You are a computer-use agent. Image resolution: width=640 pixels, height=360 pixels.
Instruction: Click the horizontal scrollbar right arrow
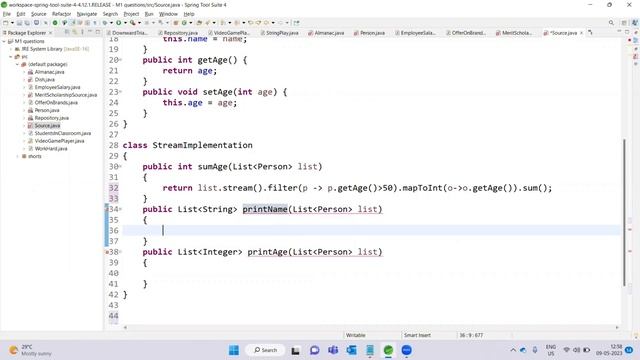tap(617, 327)
